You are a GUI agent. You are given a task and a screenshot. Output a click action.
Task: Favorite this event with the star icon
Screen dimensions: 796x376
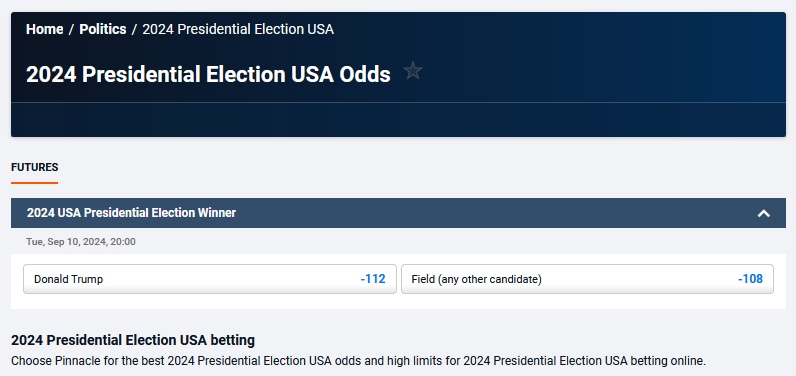coord(413,71)
